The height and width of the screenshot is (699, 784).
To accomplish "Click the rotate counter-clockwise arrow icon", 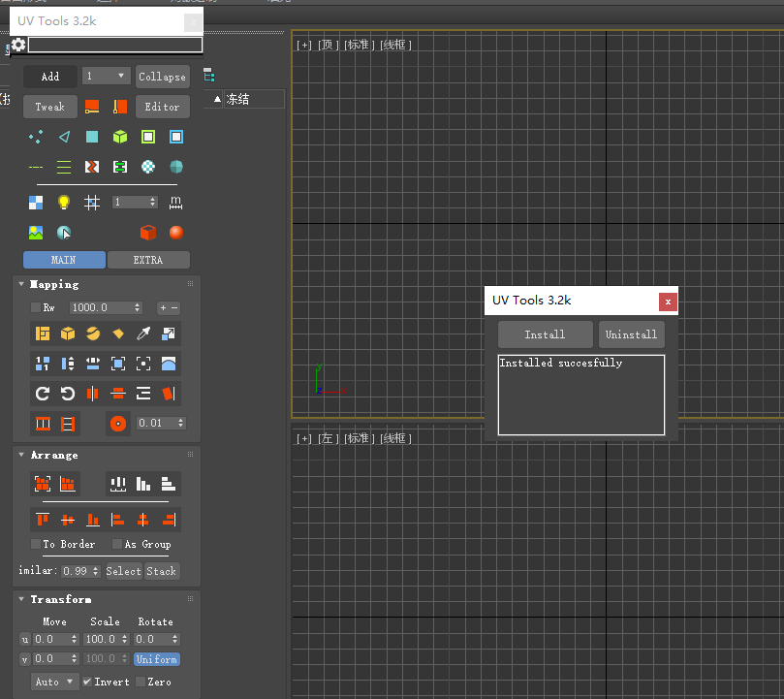I will tap(68, 394).
